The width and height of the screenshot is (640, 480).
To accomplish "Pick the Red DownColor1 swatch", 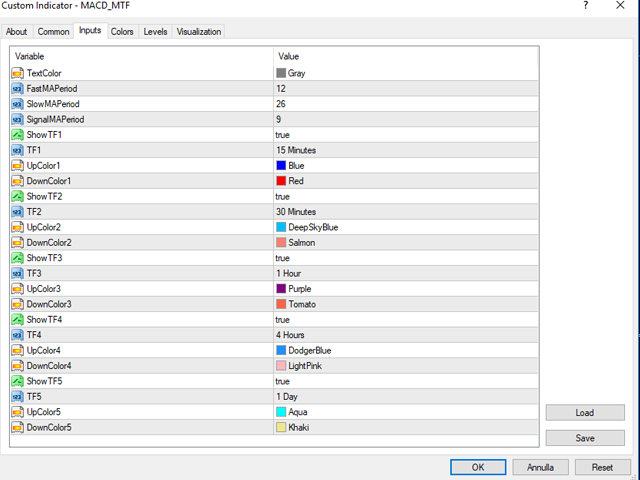I will coord(281,181).
